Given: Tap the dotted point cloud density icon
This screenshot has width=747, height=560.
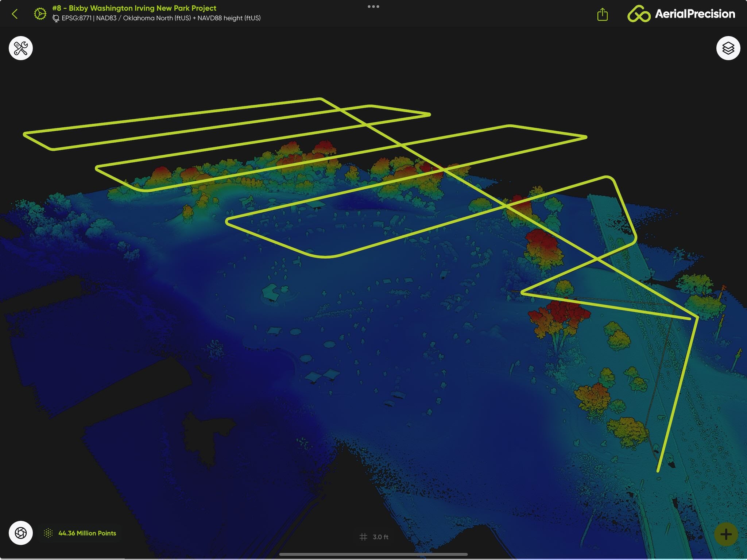Looking at the screenshot, I should (48, 533).
